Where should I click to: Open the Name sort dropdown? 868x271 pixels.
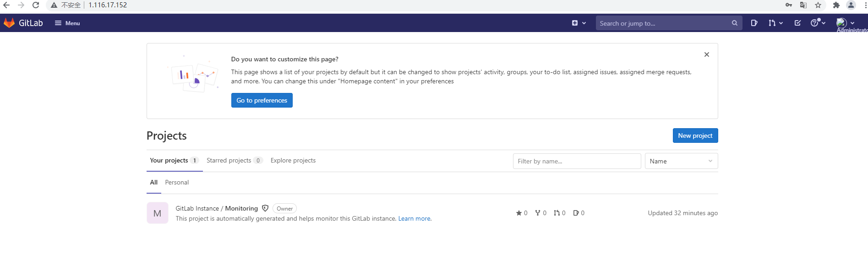pyautogui.click(x=681, y=161)
